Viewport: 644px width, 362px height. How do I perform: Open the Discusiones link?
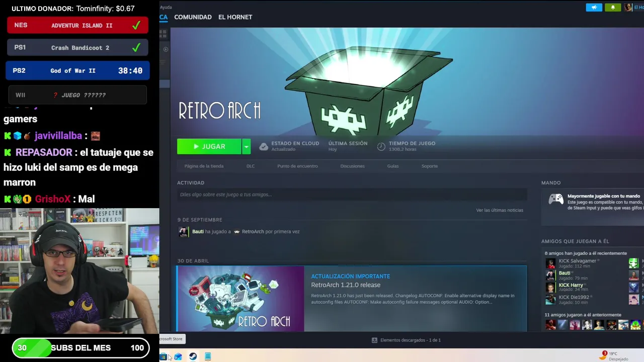click(x=352, y=166)
